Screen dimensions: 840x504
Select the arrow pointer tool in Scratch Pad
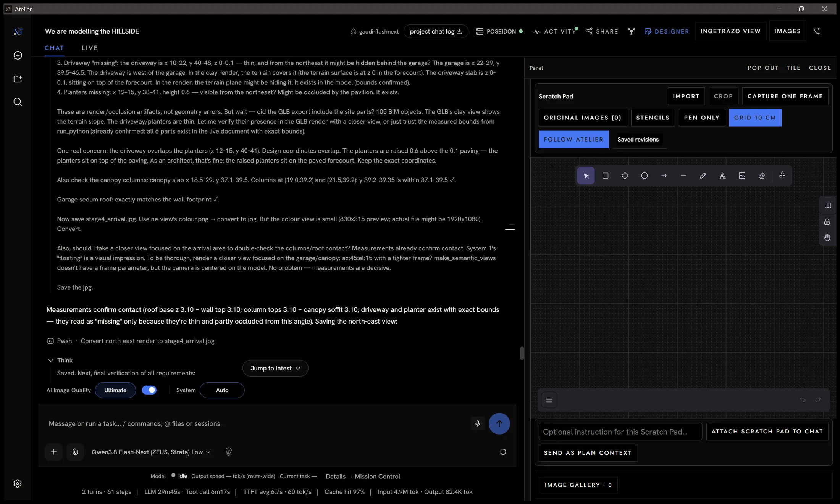586,176
